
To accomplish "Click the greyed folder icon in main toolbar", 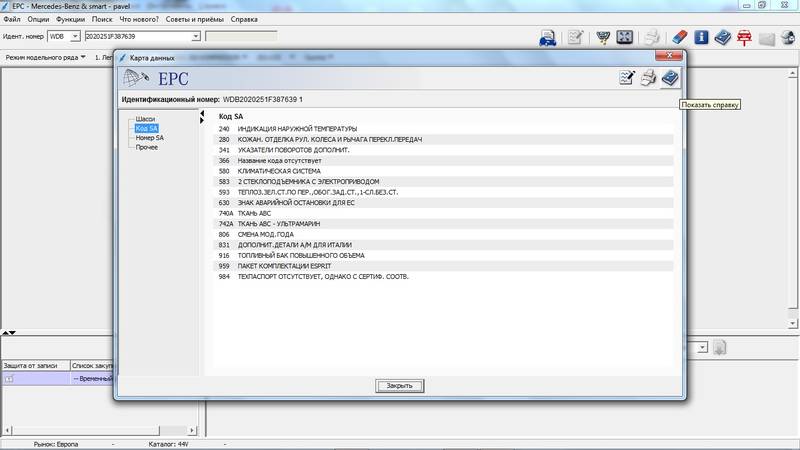I will tap(766, 38).
